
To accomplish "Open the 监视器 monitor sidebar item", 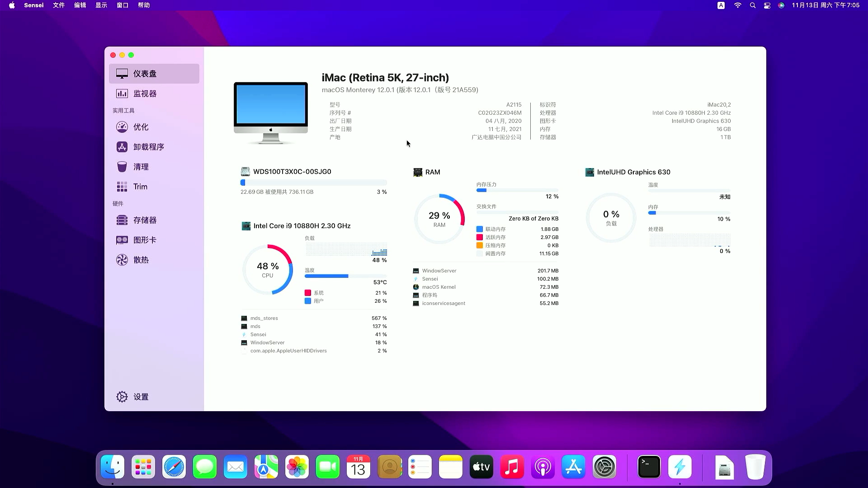I will tap(145, 94).
